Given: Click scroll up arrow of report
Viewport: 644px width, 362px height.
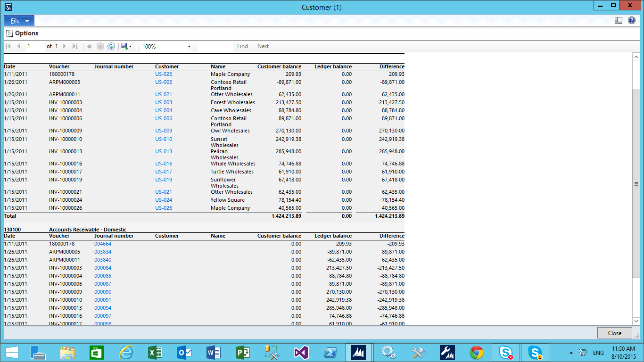Looking at the screenshot, I should 636,57.
